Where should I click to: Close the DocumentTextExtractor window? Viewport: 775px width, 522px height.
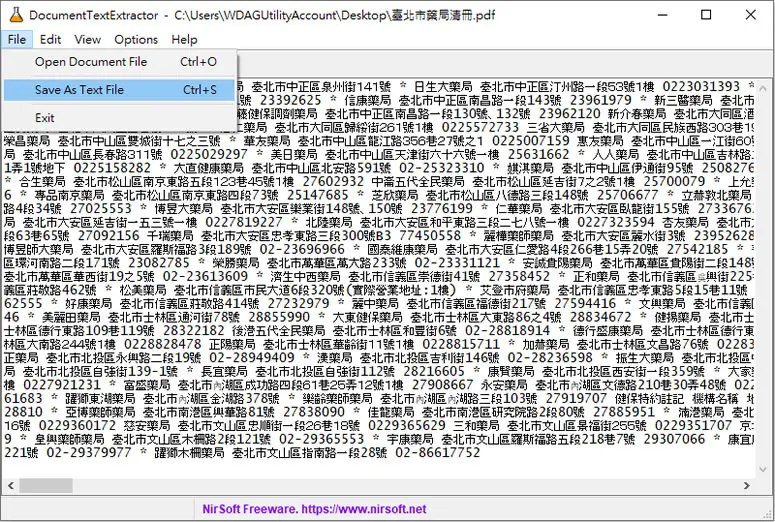[x=751, y=15]
